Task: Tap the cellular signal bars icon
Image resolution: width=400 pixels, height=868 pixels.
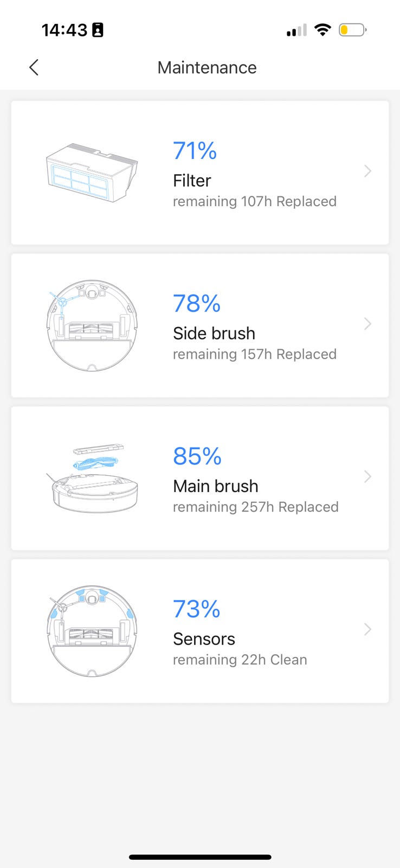Action: [296, 30]
